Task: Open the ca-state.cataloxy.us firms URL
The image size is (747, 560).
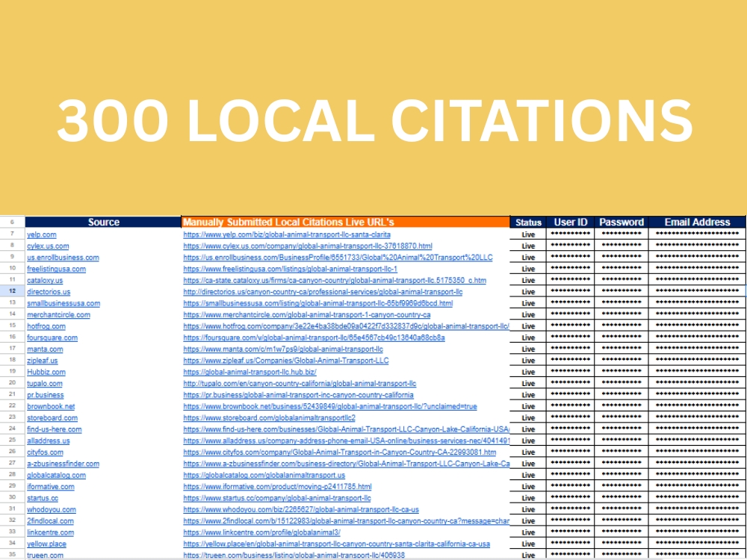Action: coord(335,281)
